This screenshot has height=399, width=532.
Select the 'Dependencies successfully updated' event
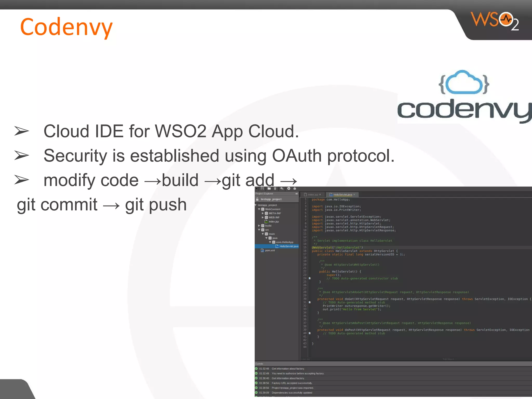(x=393, y=393)
